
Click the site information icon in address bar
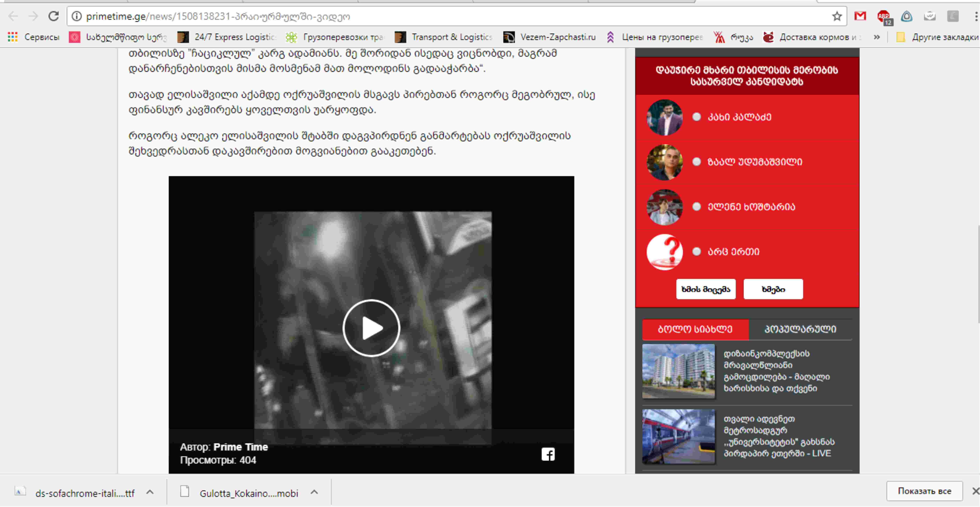(x=77, y=16)
